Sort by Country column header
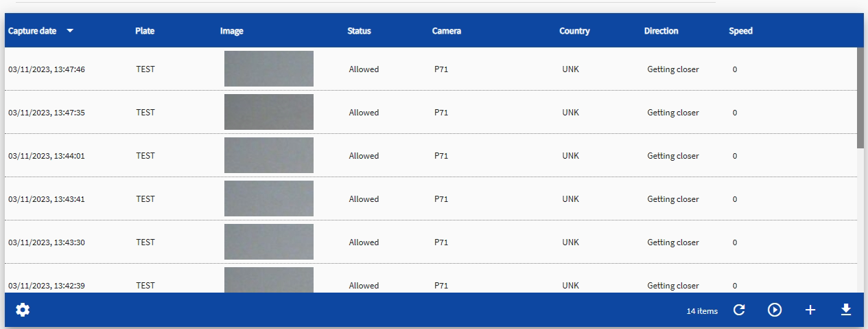 tap(574, 31)
